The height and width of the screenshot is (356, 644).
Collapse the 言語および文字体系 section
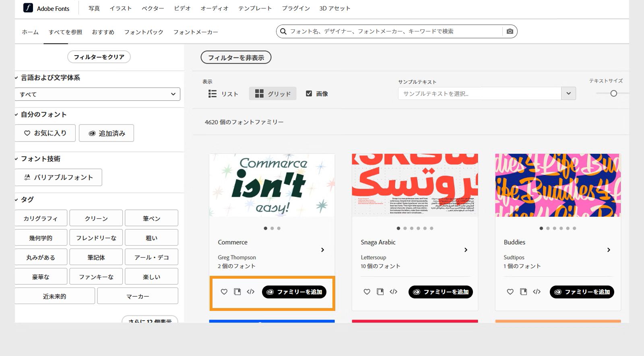click(x=17, y=78)
